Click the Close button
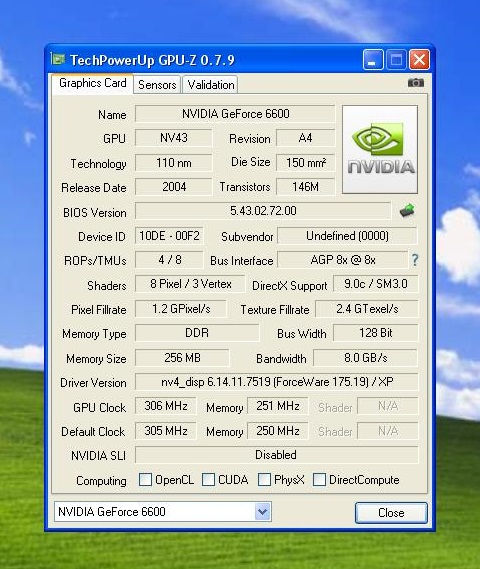The width and height of the screenshot is (480, 569). tap(391, 513)
